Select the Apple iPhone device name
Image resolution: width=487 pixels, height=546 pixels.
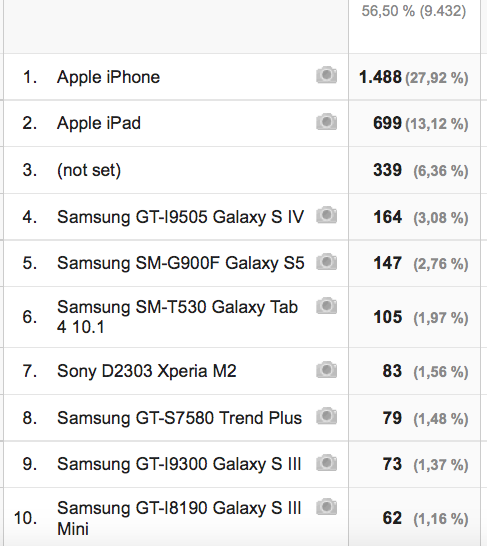[x=108, y=77]
